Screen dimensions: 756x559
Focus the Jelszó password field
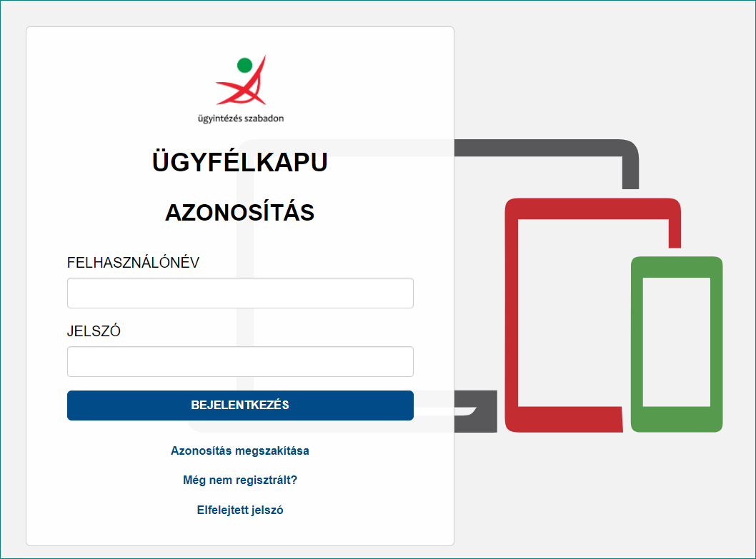240,361
